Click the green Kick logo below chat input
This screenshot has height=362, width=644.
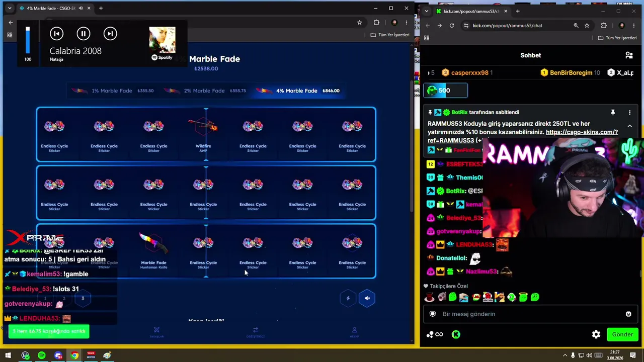click(x=456, y=334)
